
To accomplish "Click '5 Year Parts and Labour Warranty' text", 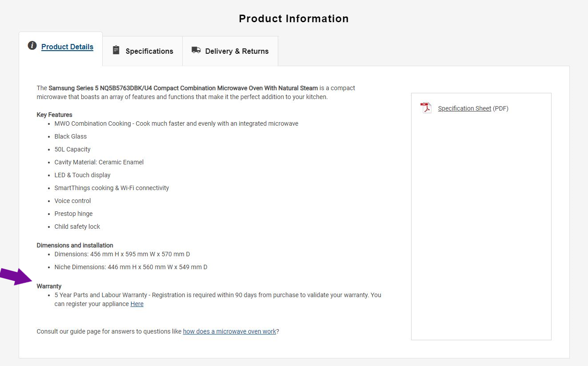I will click(101, 295).
